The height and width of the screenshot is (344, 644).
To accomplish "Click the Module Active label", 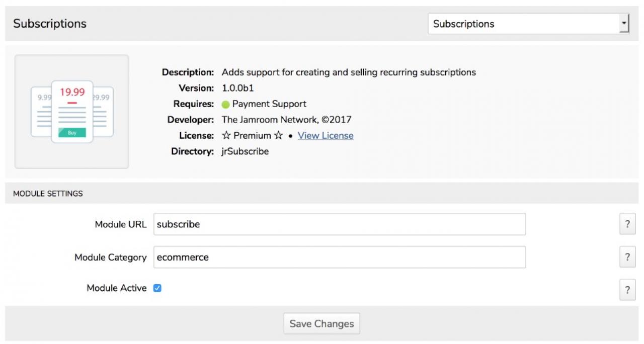I will point(116,288).
